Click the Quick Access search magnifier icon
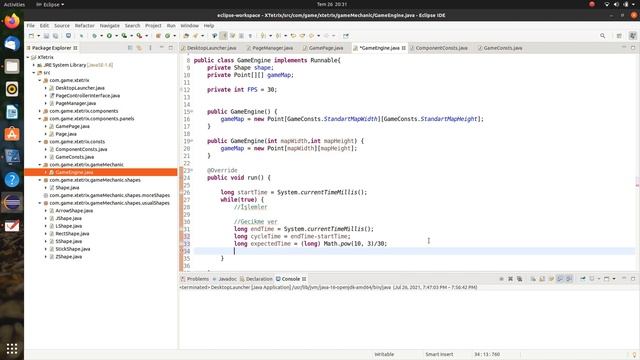 click(602, 36)
